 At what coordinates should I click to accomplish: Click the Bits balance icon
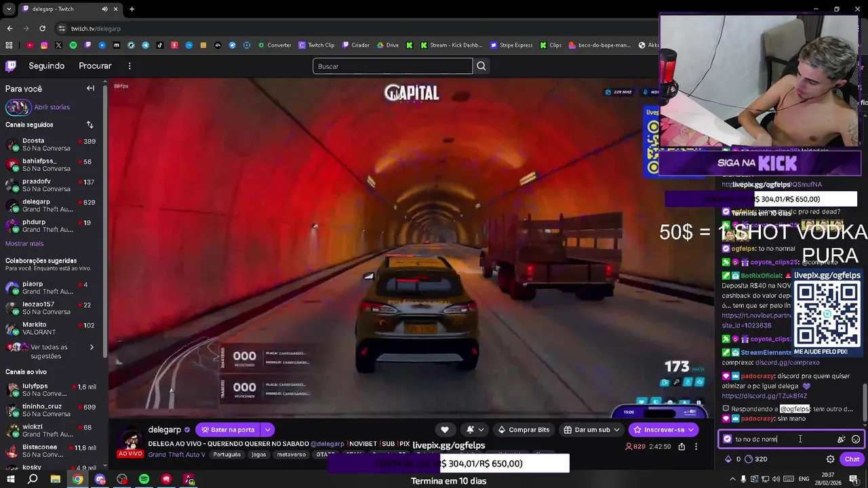click(x=728, y=459)
